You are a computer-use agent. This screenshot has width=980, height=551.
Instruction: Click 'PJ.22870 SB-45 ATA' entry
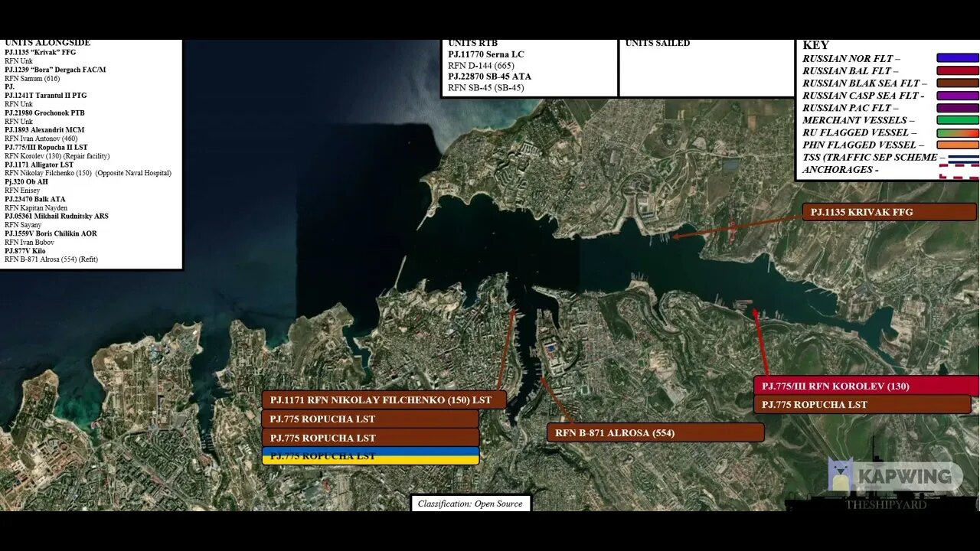(x=489, y=77)
